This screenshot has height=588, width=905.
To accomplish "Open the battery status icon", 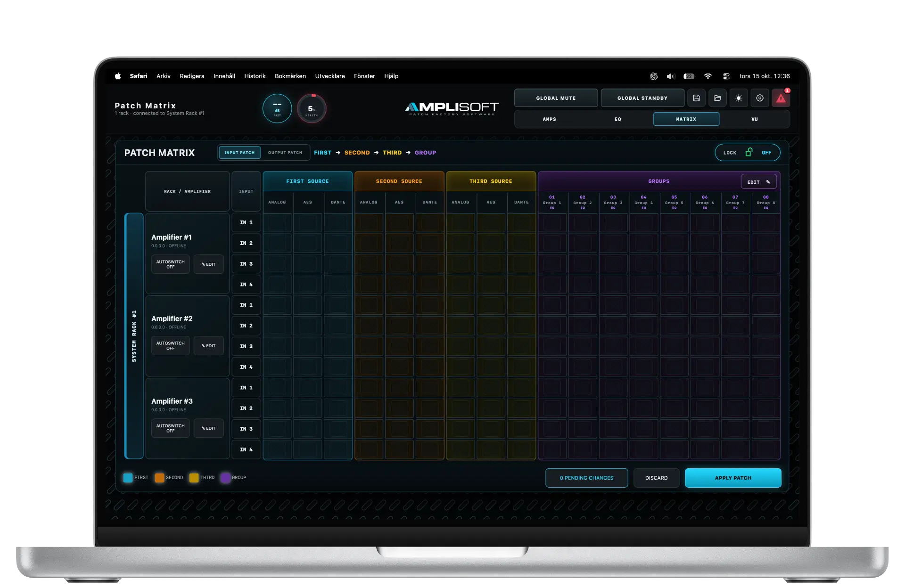I will [690, 76].
